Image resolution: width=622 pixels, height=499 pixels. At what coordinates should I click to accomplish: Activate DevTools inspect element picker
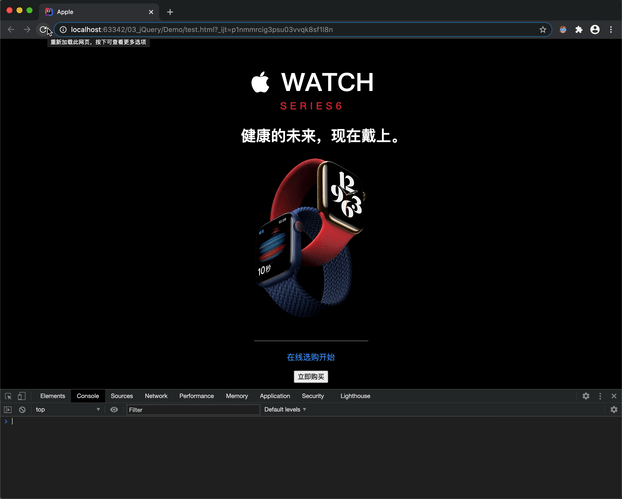point(8,396)
